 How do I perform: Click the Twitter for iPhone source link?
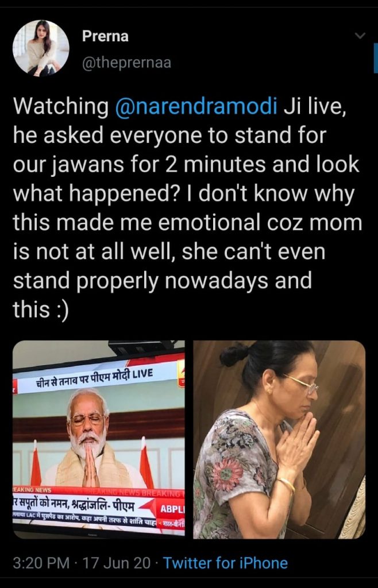(226, 563)
